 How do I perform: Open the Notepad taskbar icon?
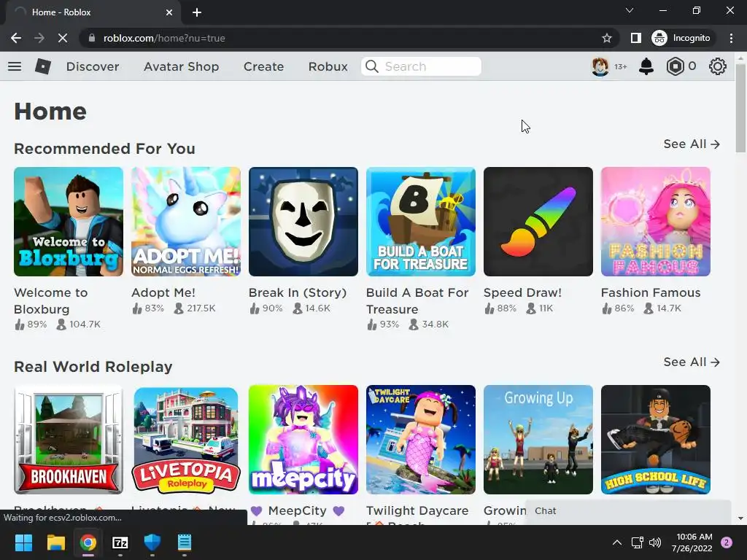tap(185, 542)
